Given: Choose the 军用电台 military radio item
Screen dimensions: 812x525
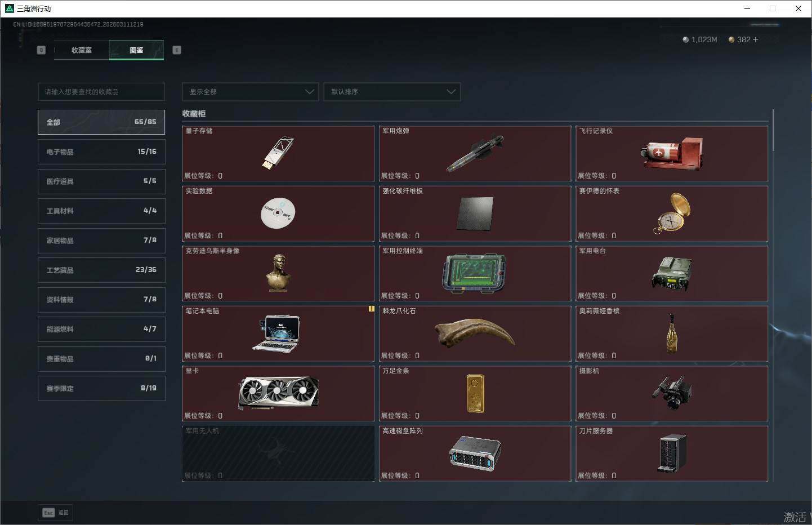Looking at the screenshot, I should point(672,273).
